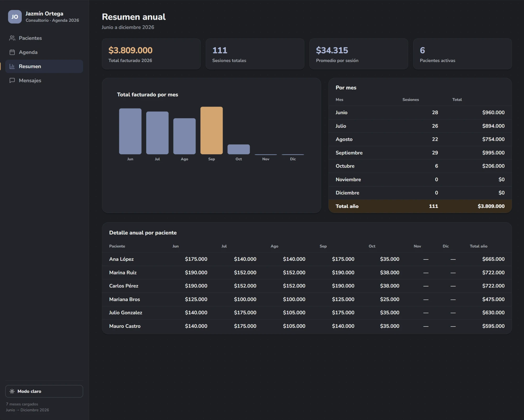Select patient Julio Gonzalez
524x420 pixels.
(x=125, y=313)
